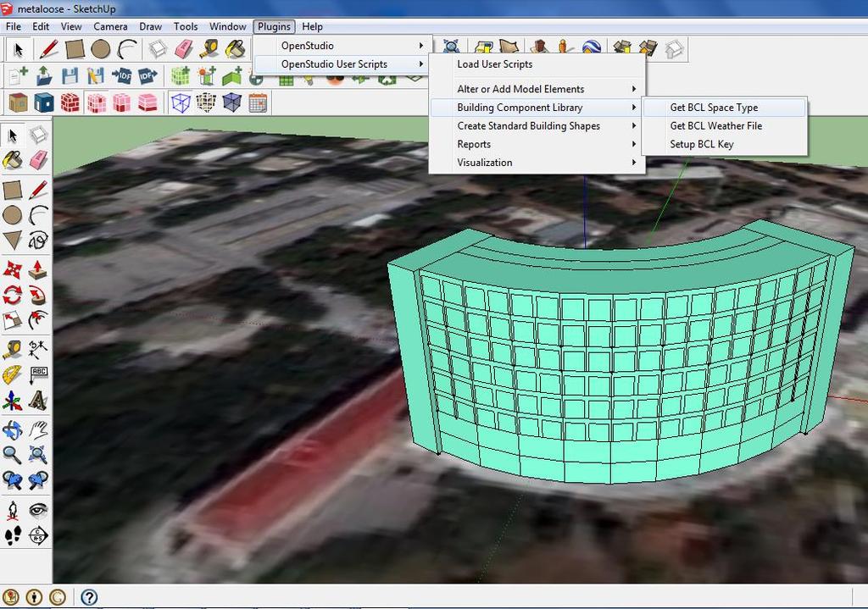868x609 pixels.
Task: Select the Rotate tool
Action: point(12,295)
